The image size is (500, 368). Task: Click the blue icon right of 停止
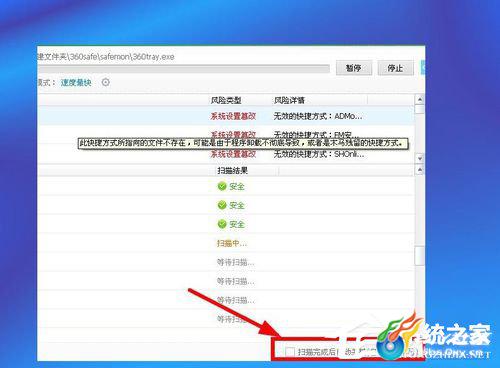(423, 68)
